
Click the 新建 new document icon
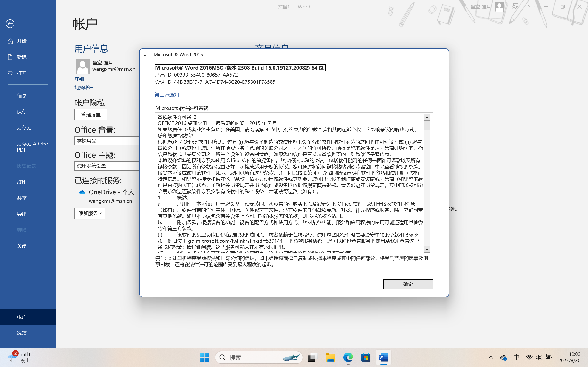click(x=10, y=57)
